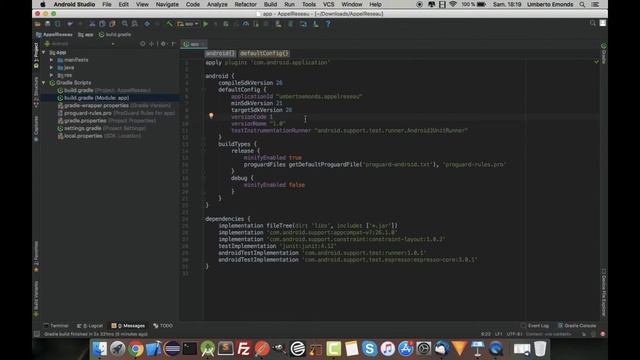640x360 pixels.
Task: Click the LF line separator in status bar
Action: [499, 334]
